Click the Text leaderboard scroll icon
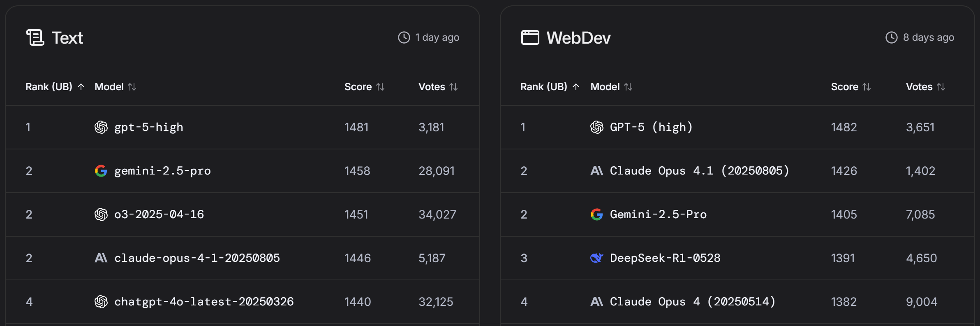980x326 pixels. pos(35,37)
